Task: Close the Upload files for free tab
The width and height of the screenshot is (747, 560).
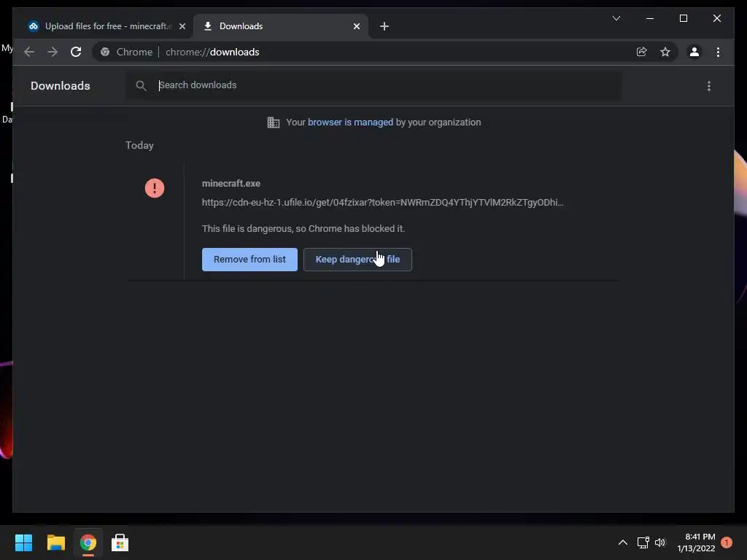Action: coord(182,26)
